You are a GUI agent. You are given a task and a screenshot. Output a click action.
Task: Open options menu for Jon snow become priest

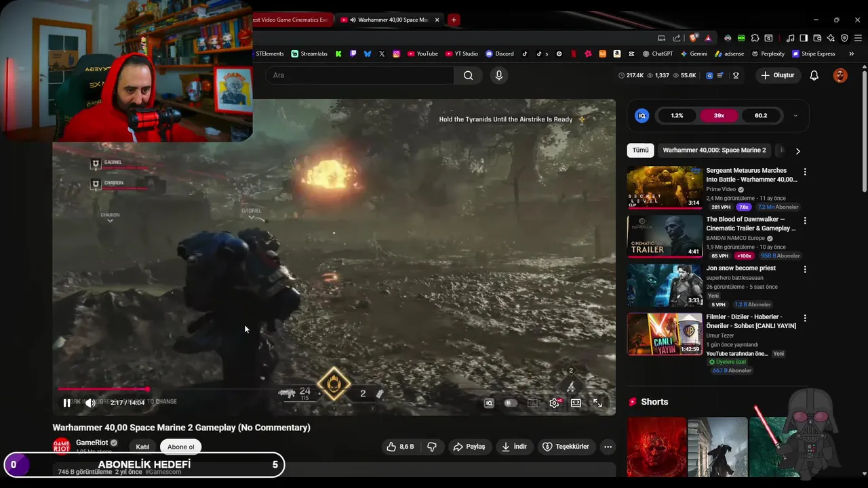[x=805, y=270]
